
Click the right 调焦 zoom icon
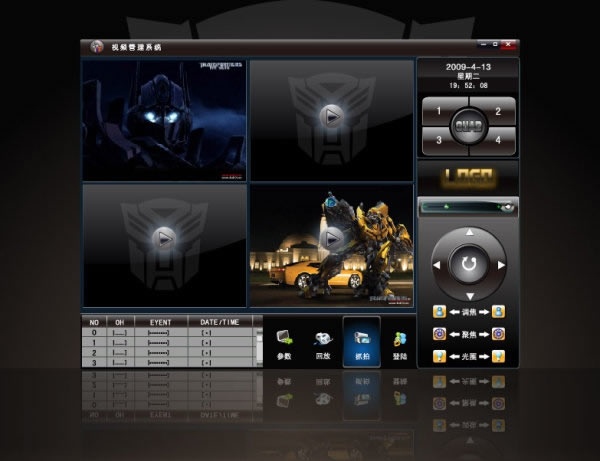point(498,312)
